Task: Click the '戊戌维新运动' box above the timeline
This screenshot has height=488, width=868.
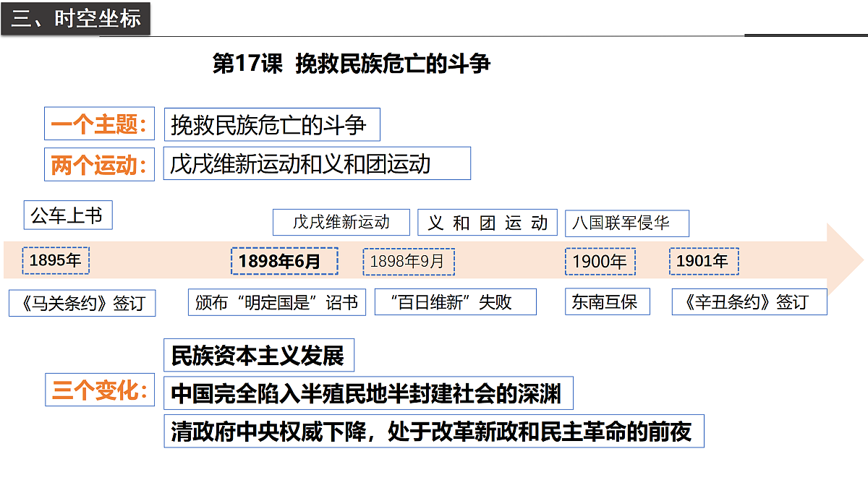Action: point(341,222)
